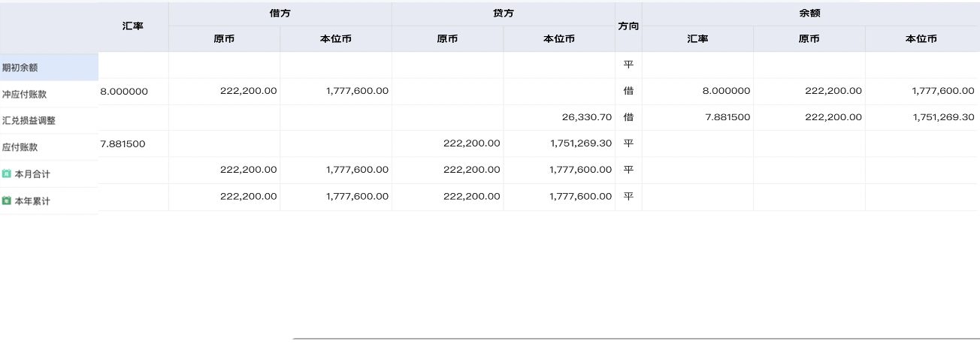Click the horizontal scrollbar at the bottom
Image resolution: width=980 pixels, height=344 pixels.
pyautogui.click(x=635, y=339)
